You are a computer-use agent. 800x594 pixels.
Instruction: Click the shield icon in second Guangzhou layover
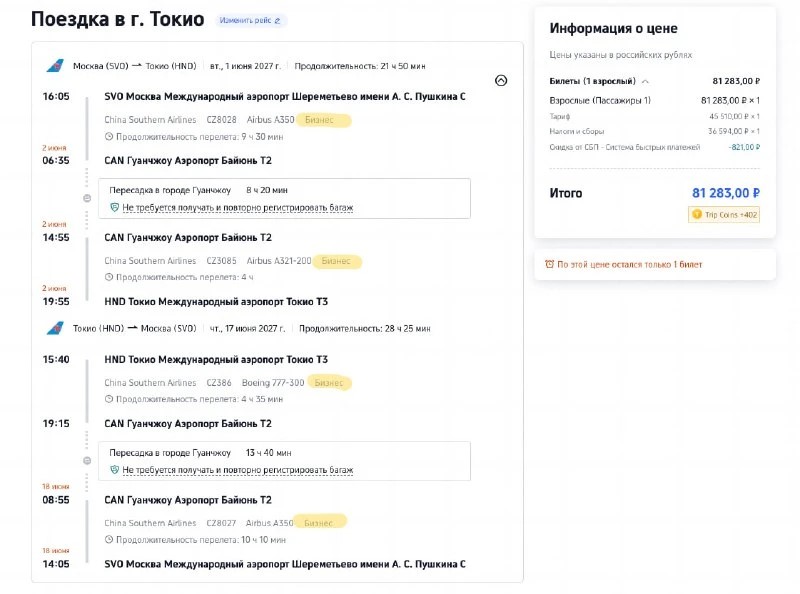point(114,469)
